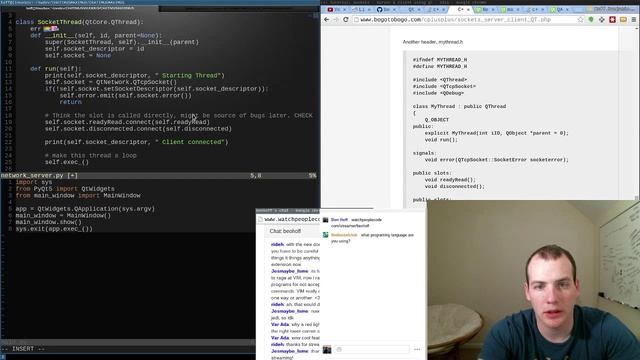Click the dark cross-shaped extension icon
This screenshot has width=640, height=360.
pyautogui.click(x=602, y=20)
